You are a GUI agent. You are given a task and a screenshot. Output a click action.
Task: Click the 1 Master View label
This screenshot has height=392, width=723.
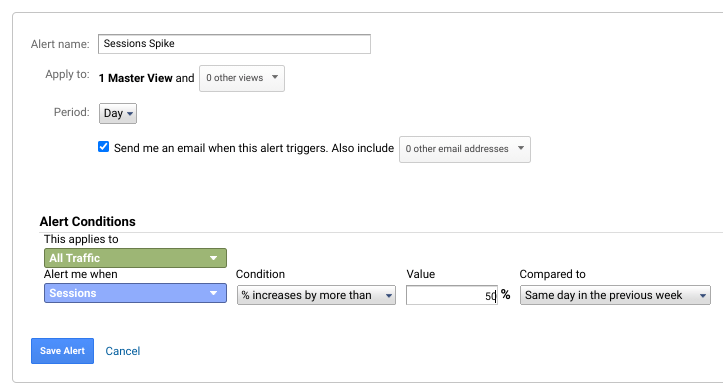point(136,78)
